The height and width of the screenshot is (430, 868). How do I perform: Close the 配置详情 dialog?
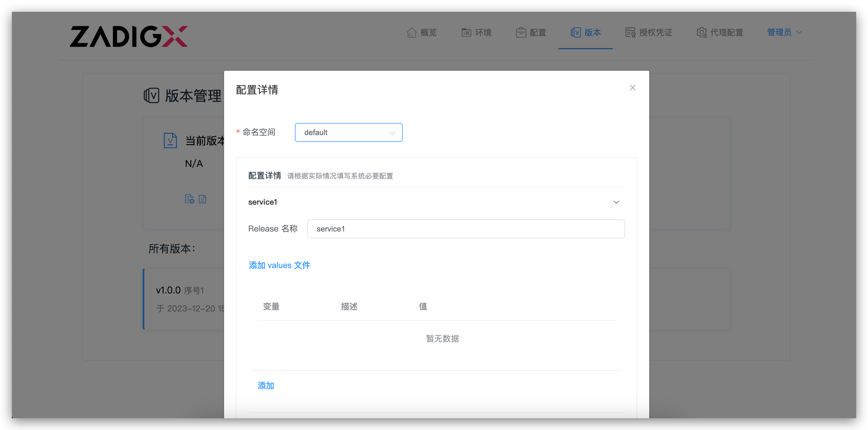632,88
